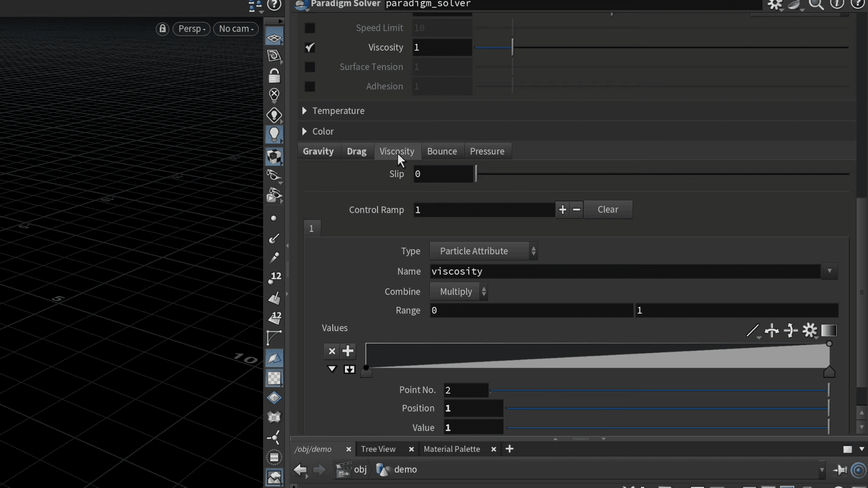The width and height of the screenshot is (868, 488).
Task: Select the right ramp handle marker
Action: 829,372
